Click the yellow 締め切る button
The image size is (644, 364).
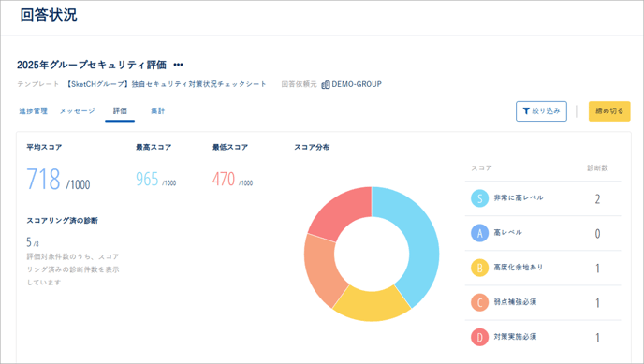(x=609, y=110)
